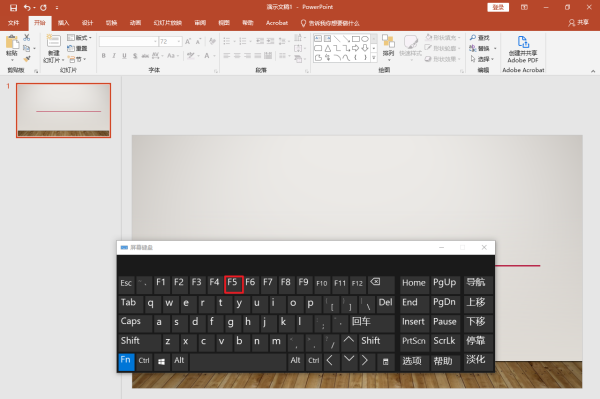Click the New Slide icon
The height and width of the screenshot is (399, 600).
[x=54, y=41]
